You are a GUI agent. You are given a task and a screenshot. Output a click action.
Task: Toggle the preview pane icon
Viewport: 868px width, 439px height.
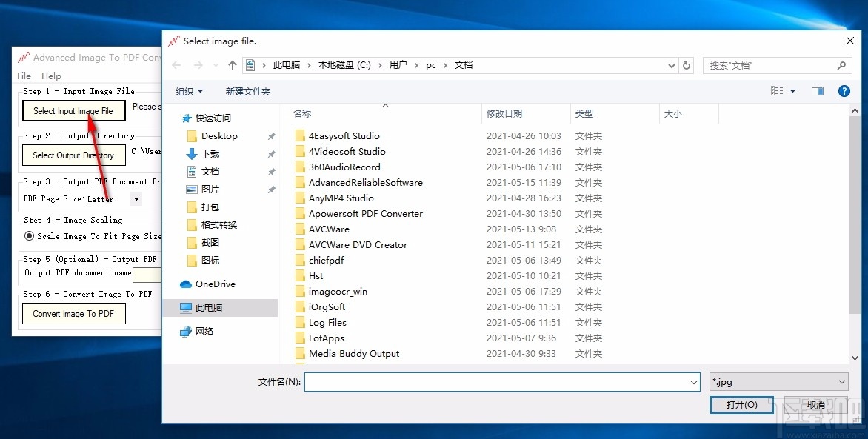click(817, 91)
